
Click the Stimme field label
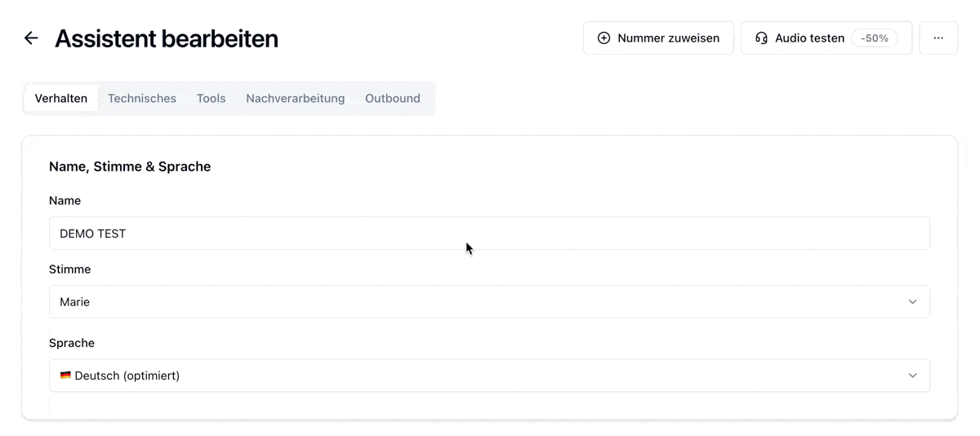[x=70, y=269]
